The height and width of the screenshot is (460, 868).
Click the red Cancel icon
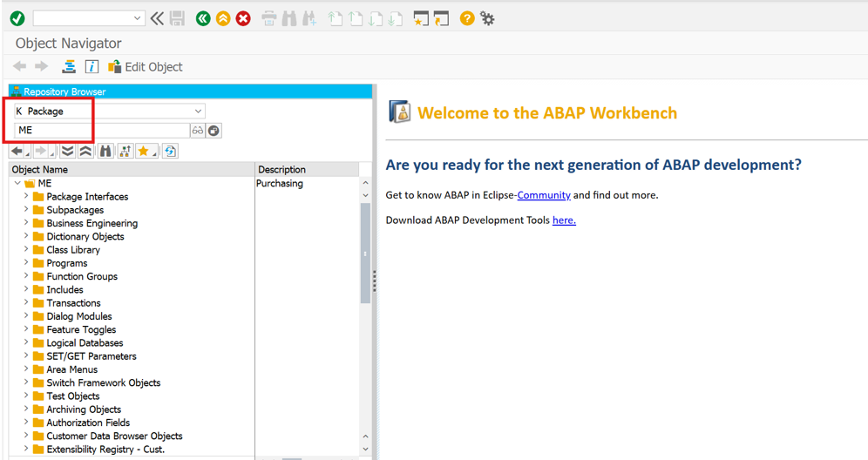coord(243,19)
